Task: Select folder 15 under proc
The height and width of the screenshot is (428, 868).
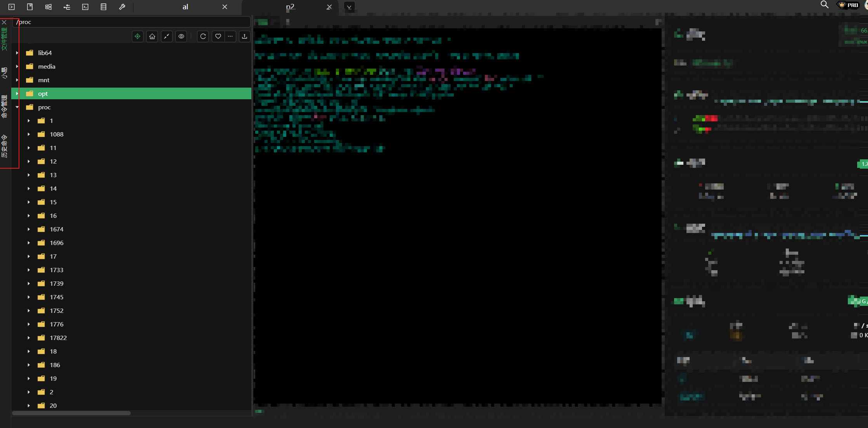Action: click(x=53, y=202)
